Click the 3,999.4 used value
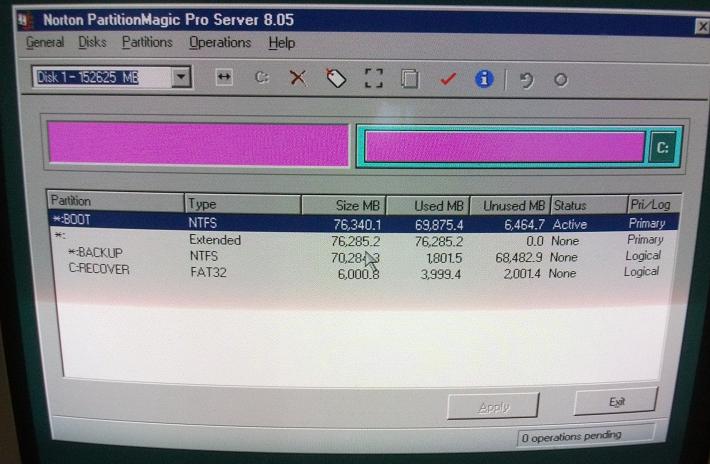 point(441,274)
